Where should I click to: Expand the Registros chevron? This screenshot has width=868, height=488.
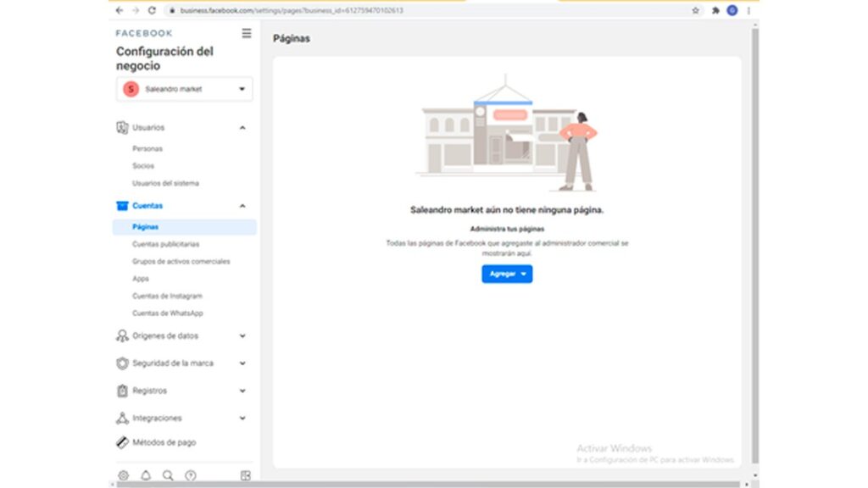pyautogui.click(x=242, y=391)
